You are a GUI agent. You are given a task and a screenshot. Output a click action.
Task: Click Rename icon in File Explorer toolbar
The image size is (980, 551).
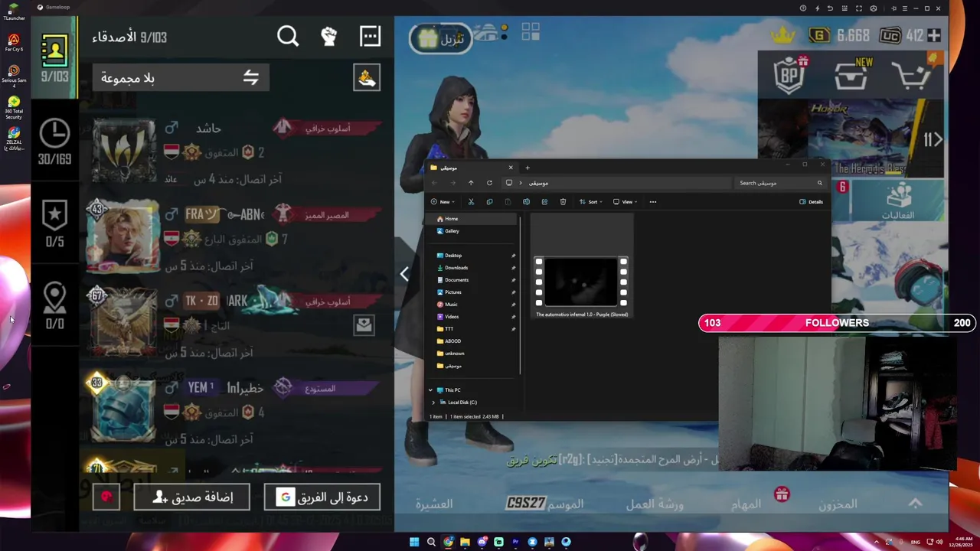(526, 202)
